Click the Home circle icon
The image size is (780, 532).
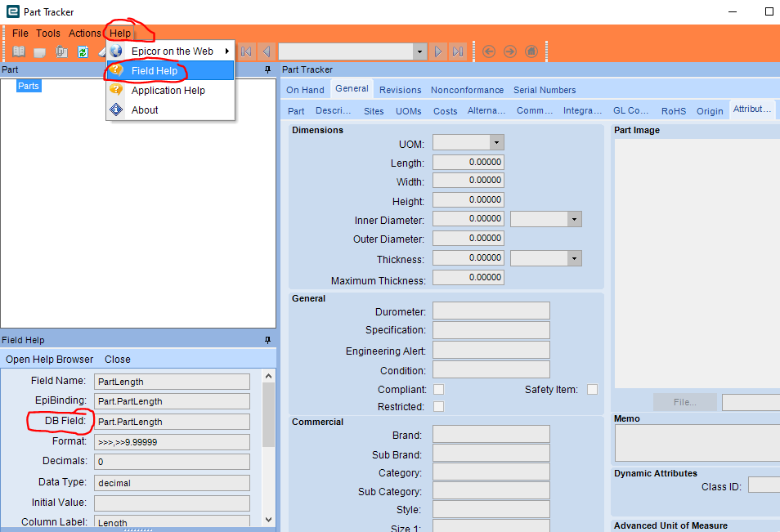(x=531, y=51)
